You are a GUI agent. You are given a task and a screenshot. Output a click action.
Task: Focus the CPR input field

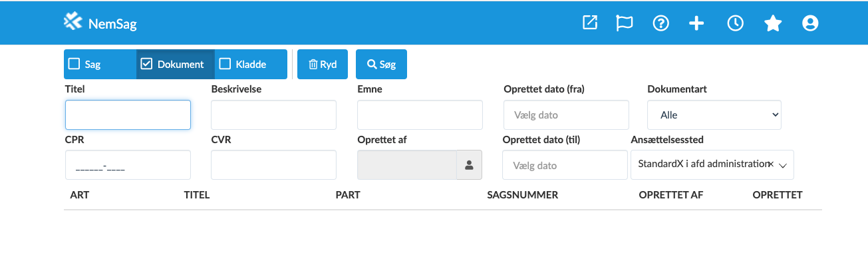click(x=128, y=165)
